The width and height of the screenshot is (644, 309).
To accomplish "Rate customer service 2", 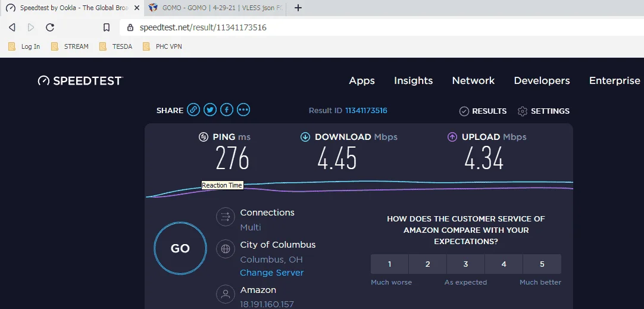I will 427,264.
